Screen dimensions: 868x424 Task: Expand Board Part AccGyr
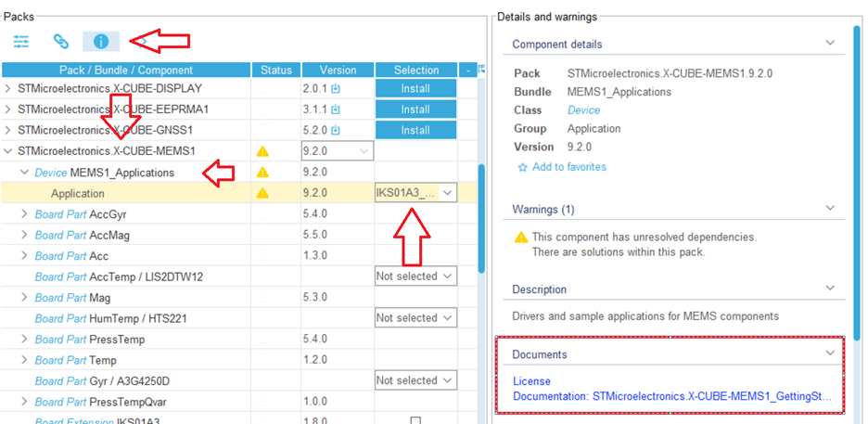24,214
